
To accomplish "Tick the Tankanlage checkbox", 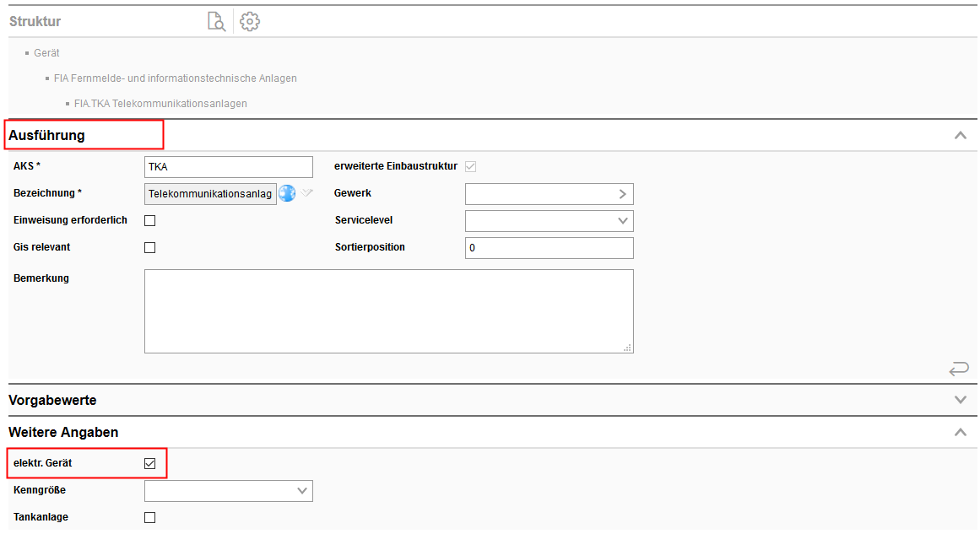I will point(150,517).
